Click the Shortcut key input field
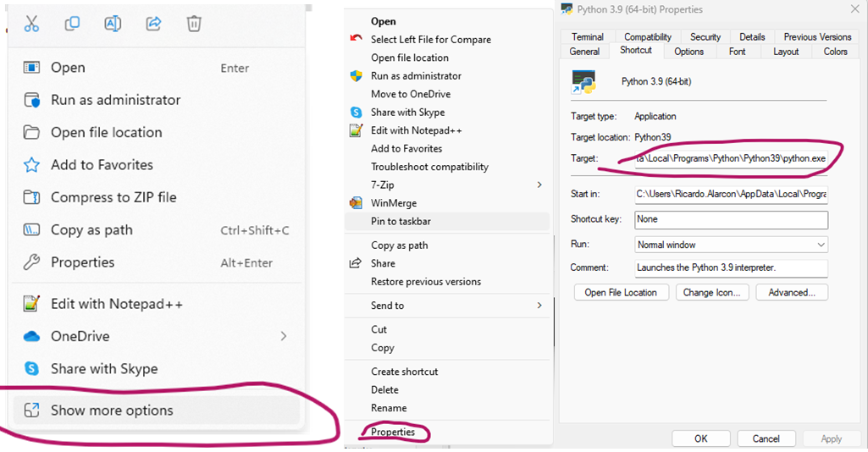The height and width of the screenshot is (452, 868). 732,219
